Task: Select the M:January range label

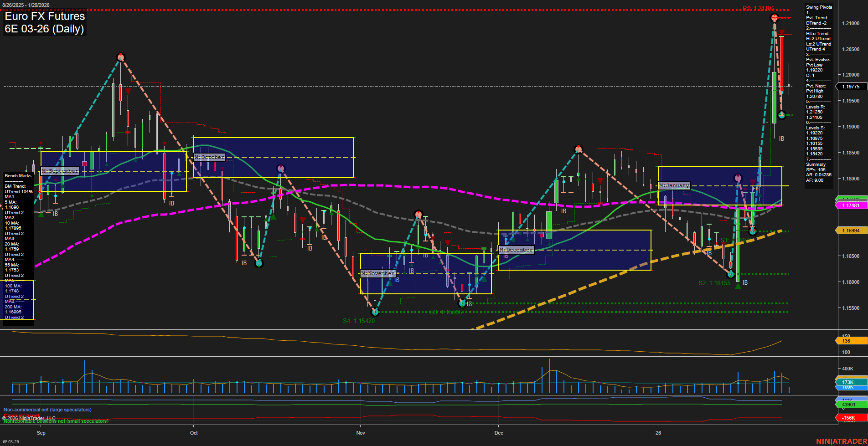Action: click(x=675, y=185)
